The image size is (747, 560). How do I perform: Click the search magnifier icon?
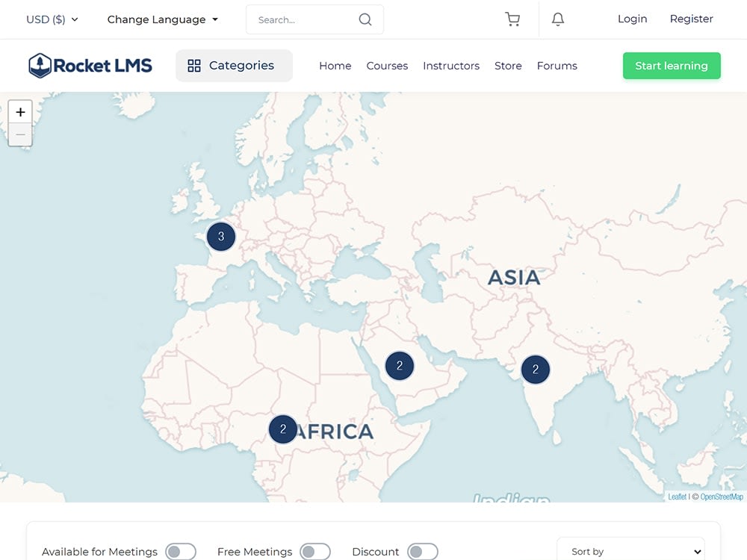pyautogui.click(x=365, y=19)
